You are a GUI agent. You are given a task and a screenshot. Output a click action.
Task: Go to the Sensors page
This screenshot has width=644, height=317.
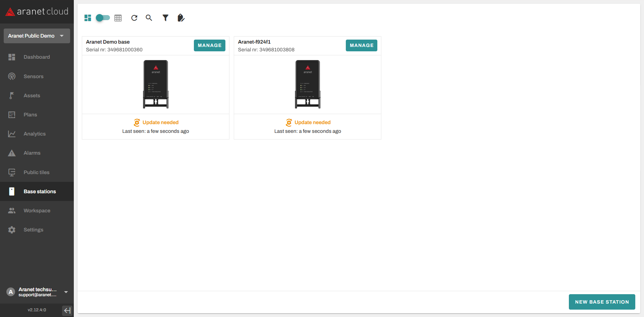[x=34, y=76]
